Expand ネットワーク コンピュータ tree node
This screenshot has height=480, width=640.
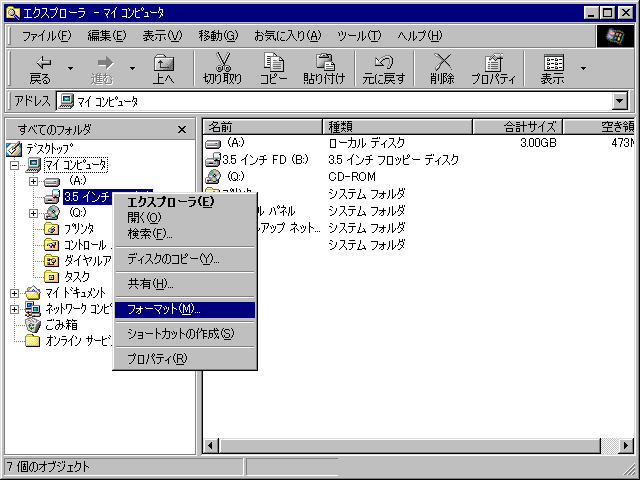[15, 309]
